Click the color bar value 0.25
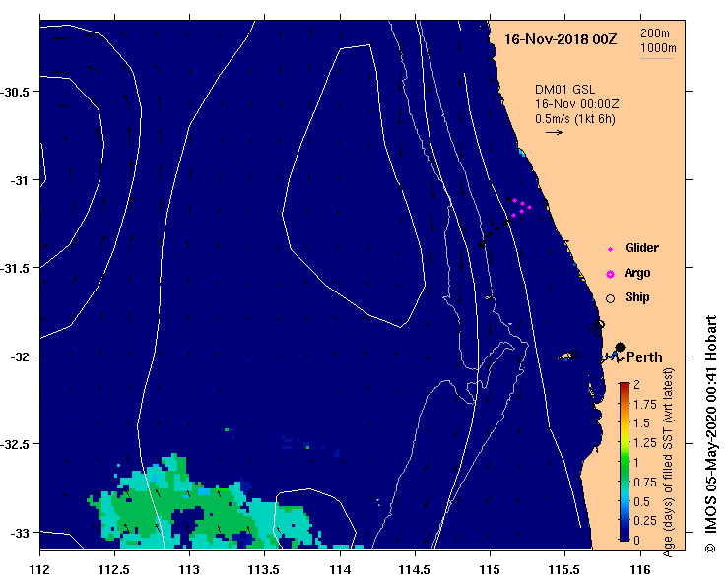The image size is (728, 583). point(645,521)
